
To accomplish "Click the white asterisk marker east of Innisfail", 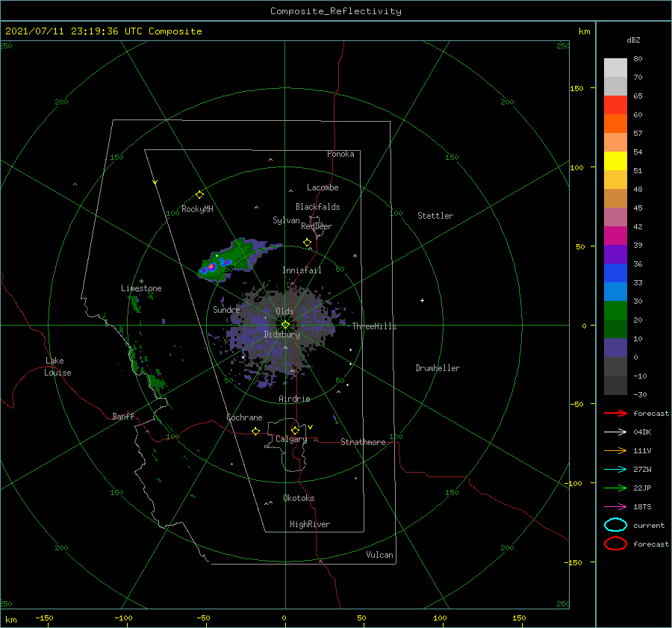I will click(x=355, y=256).
